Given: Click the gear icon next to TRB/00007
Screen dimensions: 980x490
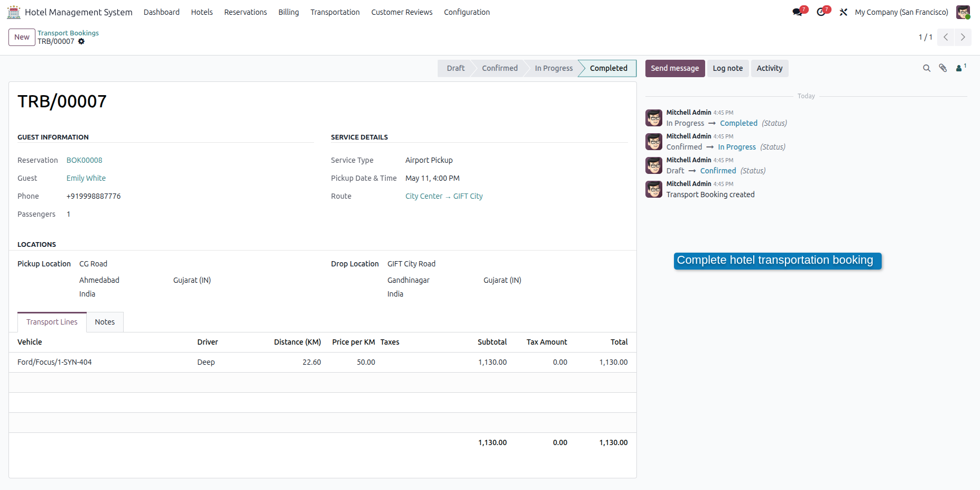Looking at the screenshot, I should click(81, 41).
